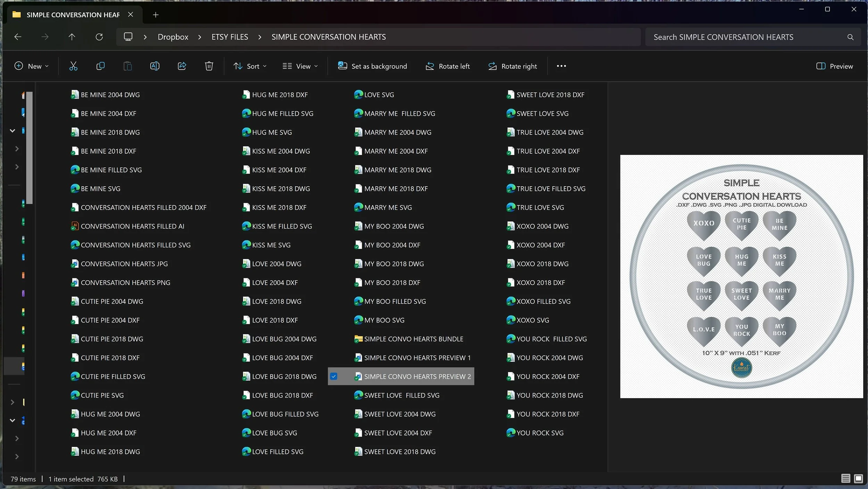The image size is (868, 489).
Task: Click Set as background button
Action: pos(372,66)
